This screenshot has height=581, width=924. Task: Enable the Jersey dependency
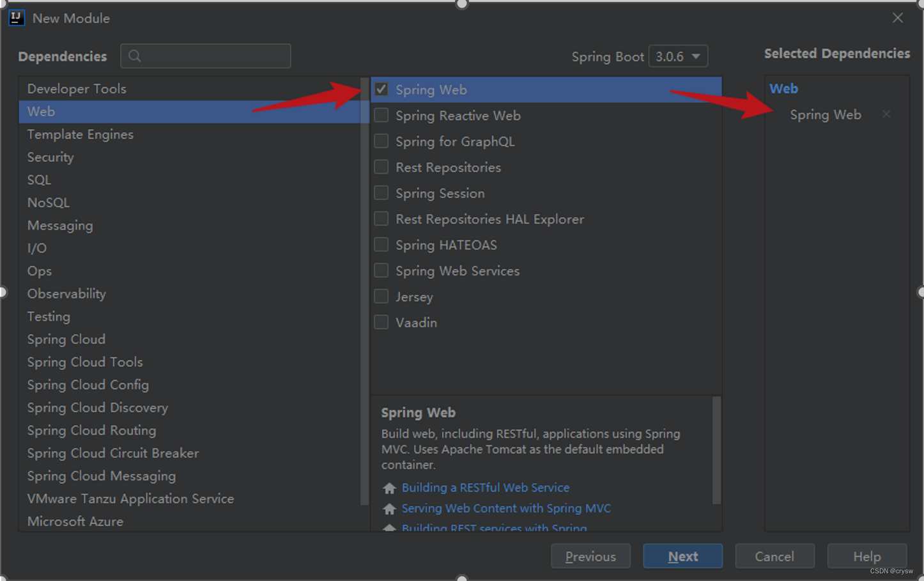381,297
